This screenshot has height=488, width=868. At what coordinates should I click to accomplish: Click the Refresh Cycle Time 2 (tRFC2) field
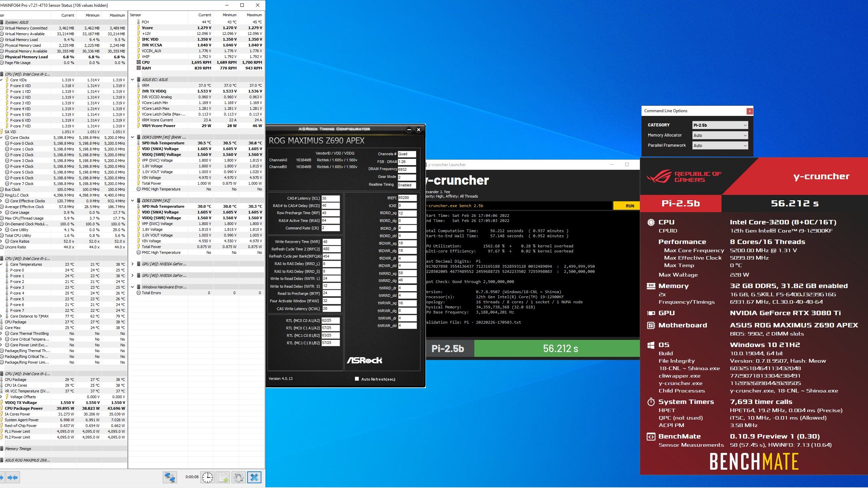click(x=331, y=249)
